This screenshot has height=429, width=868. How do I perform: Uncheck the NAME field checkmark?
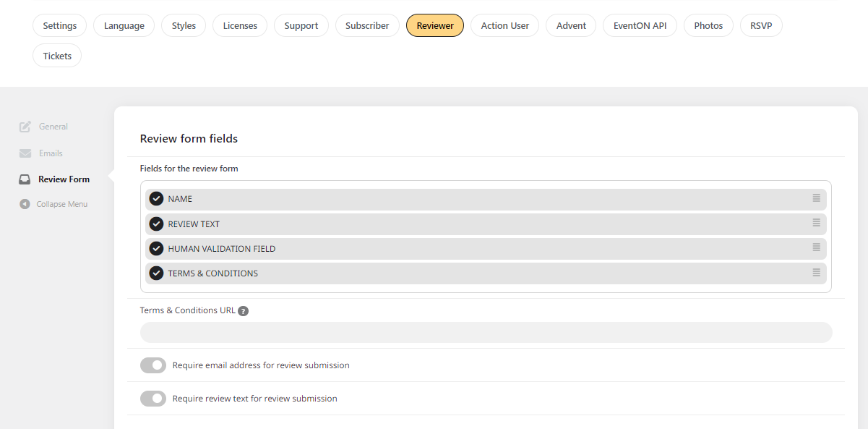156,199
